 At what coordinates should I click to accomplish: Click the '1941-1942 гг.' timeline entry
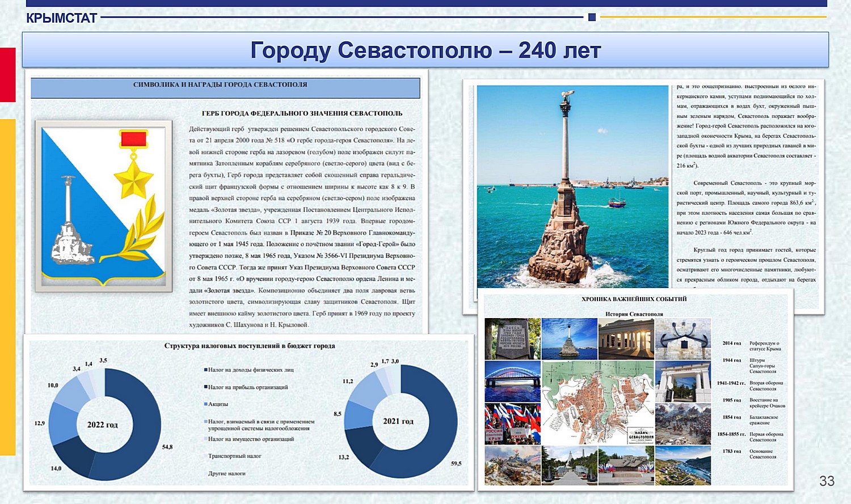(x=731, y=383)
